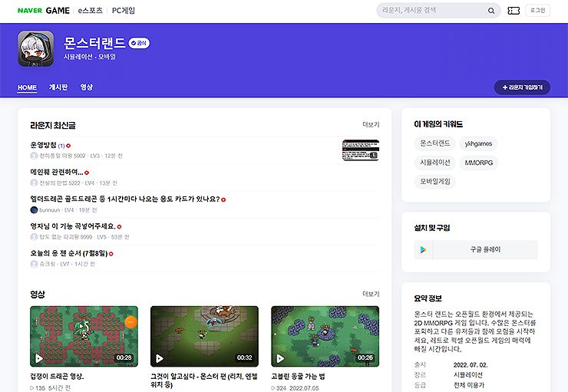Open the 그것이 알고싶다 video title
568x392 pixels.
tap(204, 380)
